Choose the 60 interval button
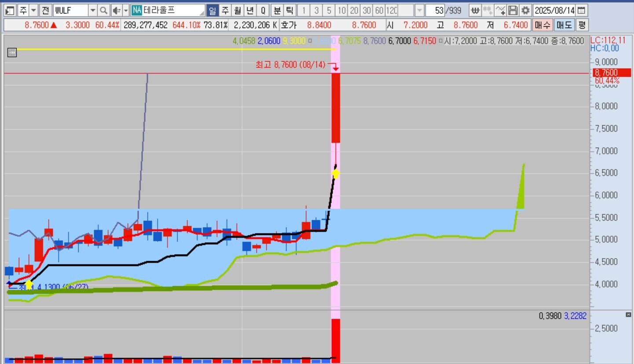634x364 pixels. tap(379, 10)
